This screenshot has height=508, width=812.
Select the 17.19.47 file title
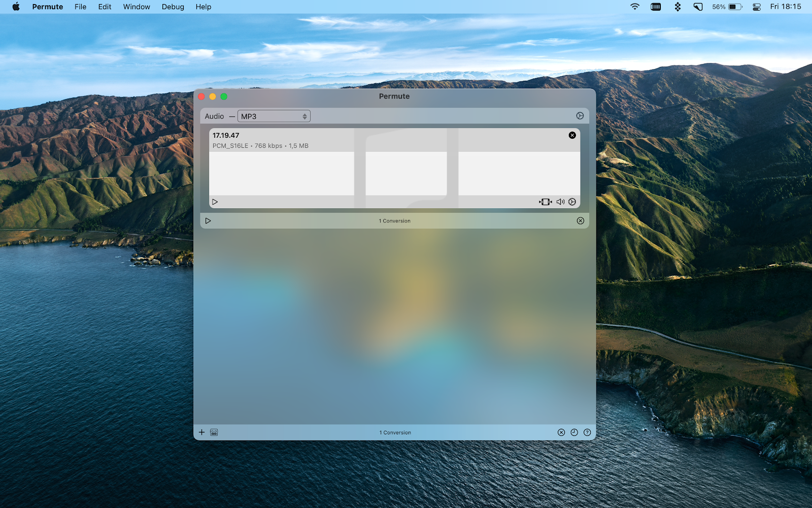point(226,135)
